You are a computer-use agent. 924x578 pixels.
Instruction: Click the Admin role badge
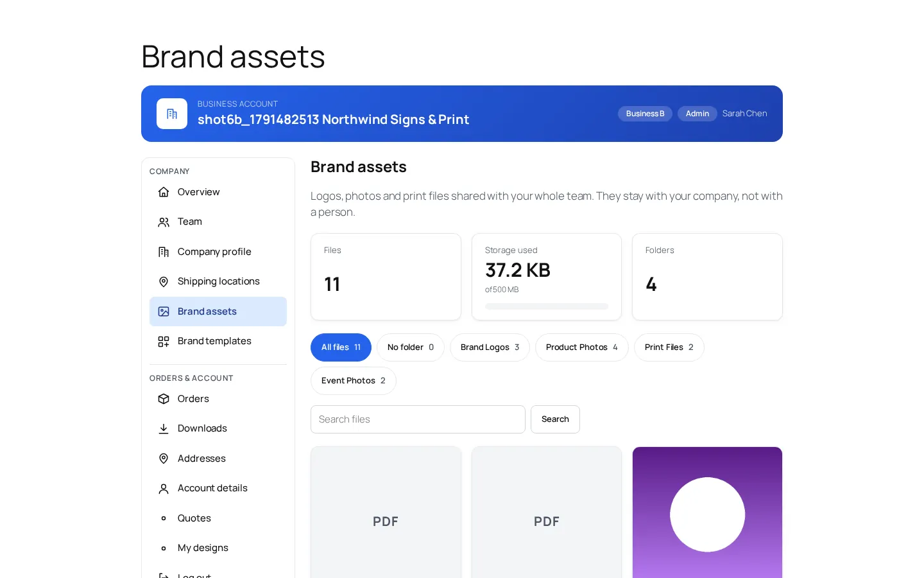pyautogui.click(x=697, y=114)
